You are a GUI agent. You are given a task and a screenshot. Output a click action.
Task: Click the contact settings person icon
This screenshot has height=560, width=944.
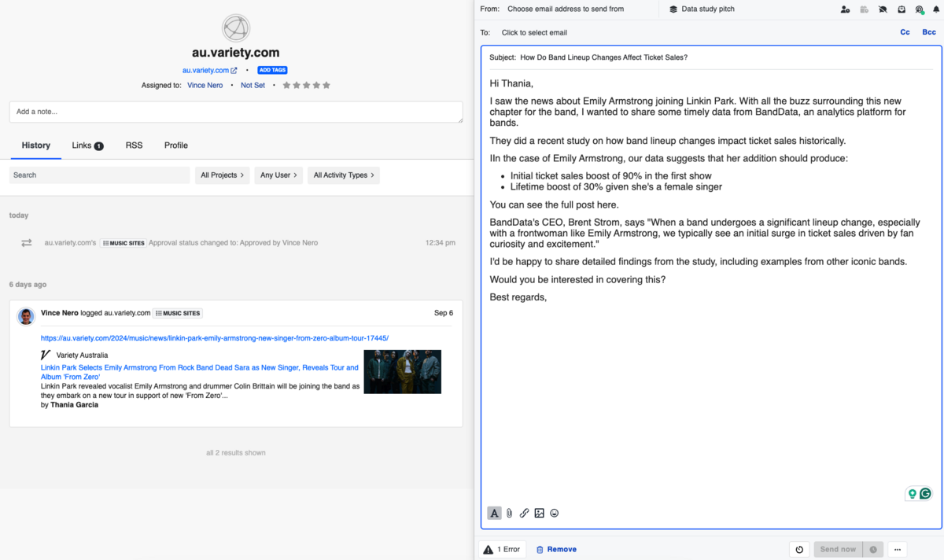coord(845,9)
